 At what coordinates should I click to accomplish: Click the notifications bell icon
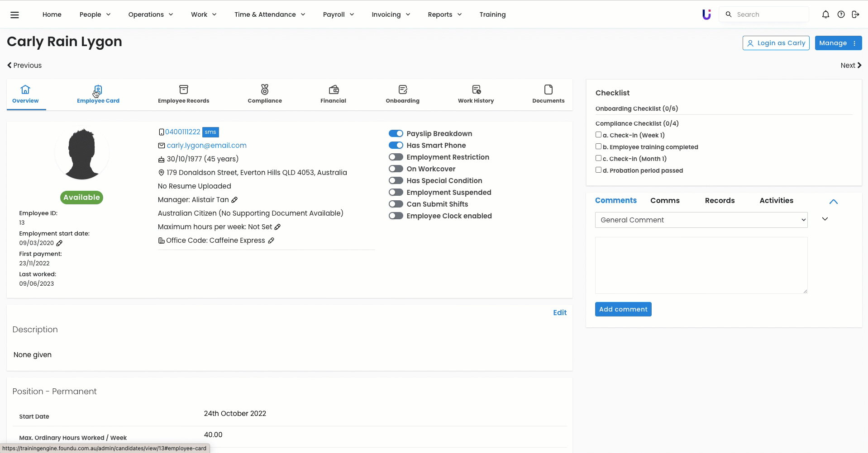(x=825, y=14)
